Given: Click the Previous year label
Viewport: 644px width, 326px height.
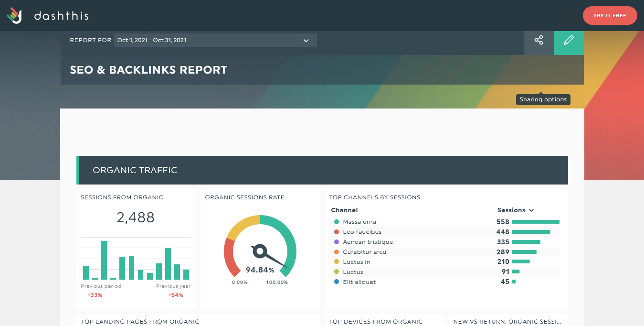Looking at the screenshot, I should pos(173,286).
